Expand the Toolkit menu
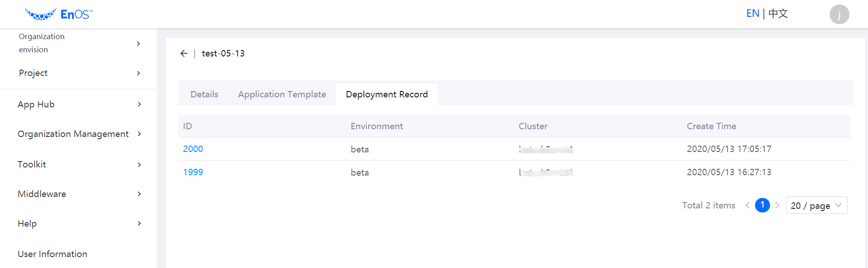The height and width of the screenshot is (268, 868). click(x=139, y=165)
